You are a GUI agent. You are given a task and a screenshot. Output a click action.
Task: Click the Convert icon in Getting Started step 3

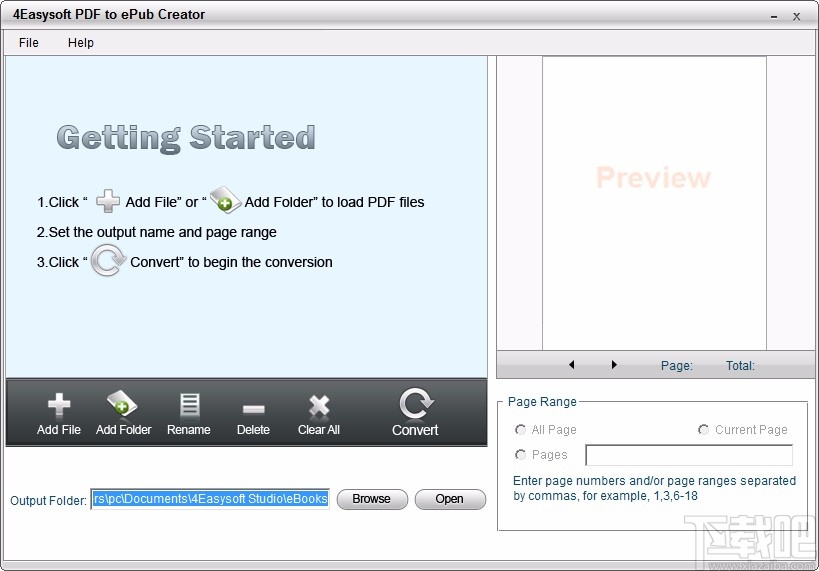pyautogui.click(x=108, y=260)
